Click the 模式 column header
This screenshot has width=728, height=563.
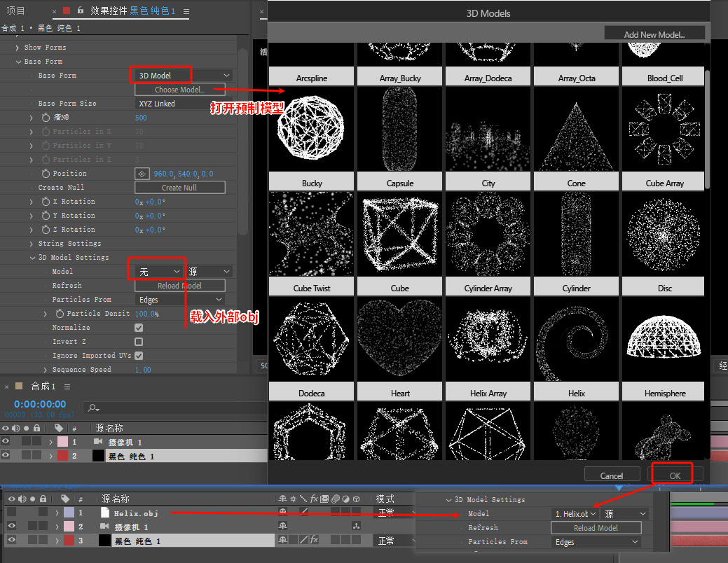385,499
